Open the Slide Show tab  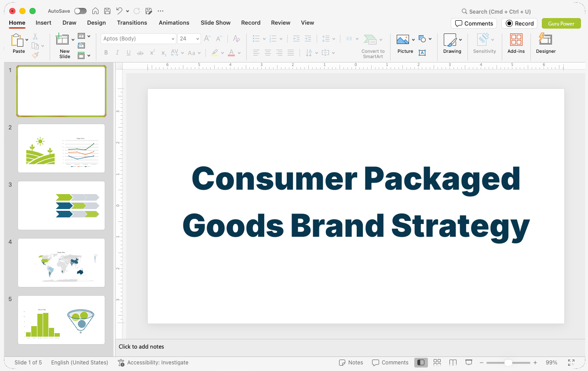[x=215, y=23]
